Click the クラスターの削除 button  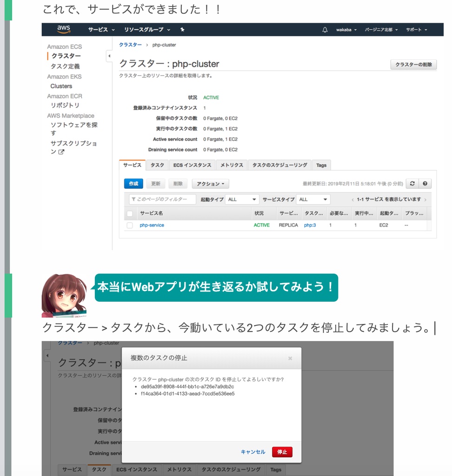point(413,65)
